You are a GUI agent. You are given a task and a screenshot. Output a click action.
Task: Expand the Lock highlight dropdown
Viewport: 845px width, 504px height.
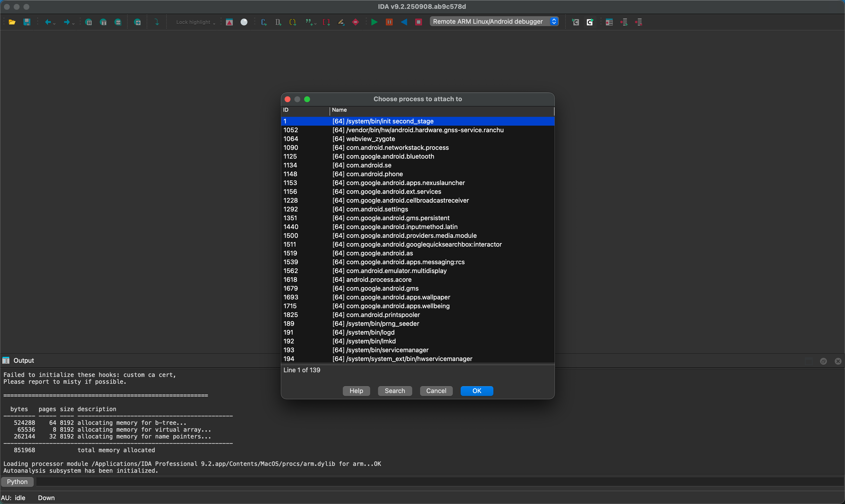pyautogui.click(x=196, y=22)
